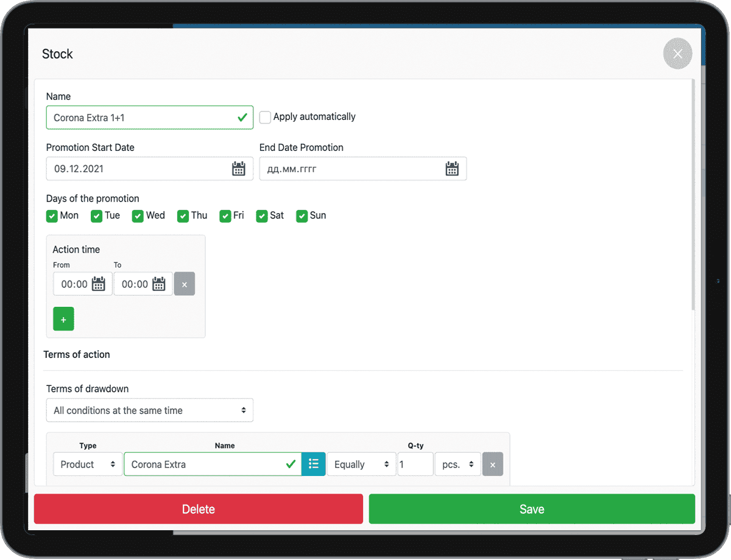Change the pcs. unit dropdown

point(457,464)
